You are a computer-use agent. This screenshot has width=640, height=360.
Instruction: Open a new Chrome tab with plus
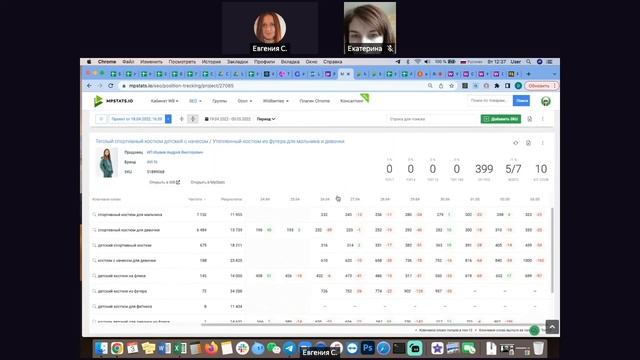pos(529,74)
